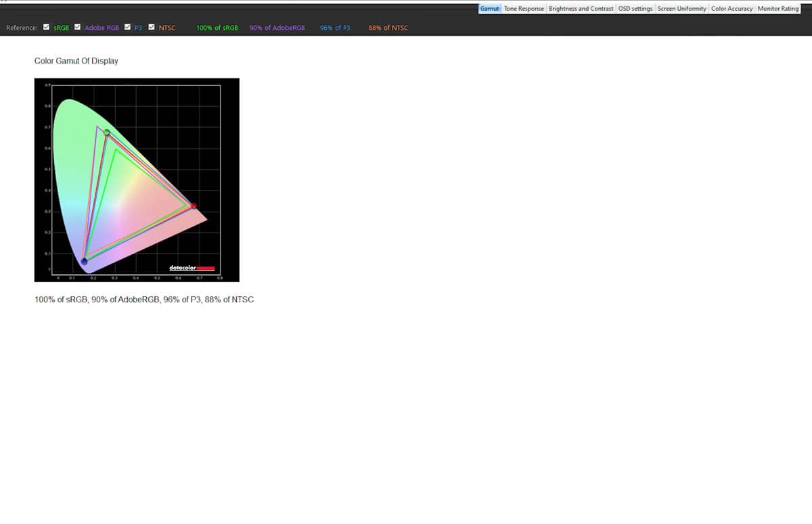Go to the Screen Uniformity tab

pyautogui.click(x=682, y=9)
